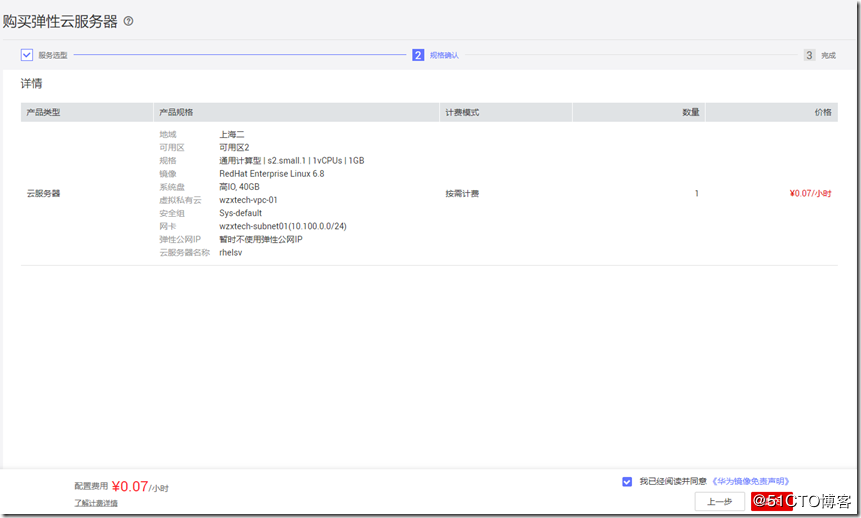The image size is (861, 518).
Task: Select the 规格确认 step label
Action: pyautogui.click(x=444, y=55)
